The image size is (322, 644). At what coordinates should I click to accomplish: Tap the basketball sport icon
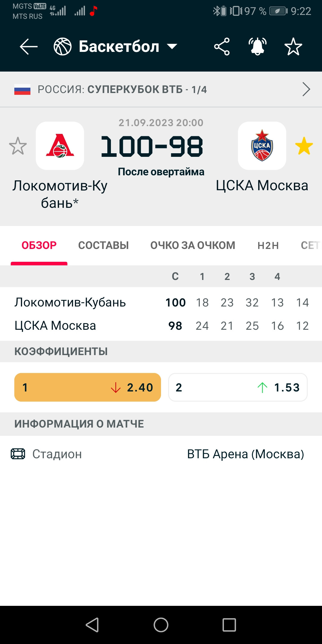click(x=63, y=47)
